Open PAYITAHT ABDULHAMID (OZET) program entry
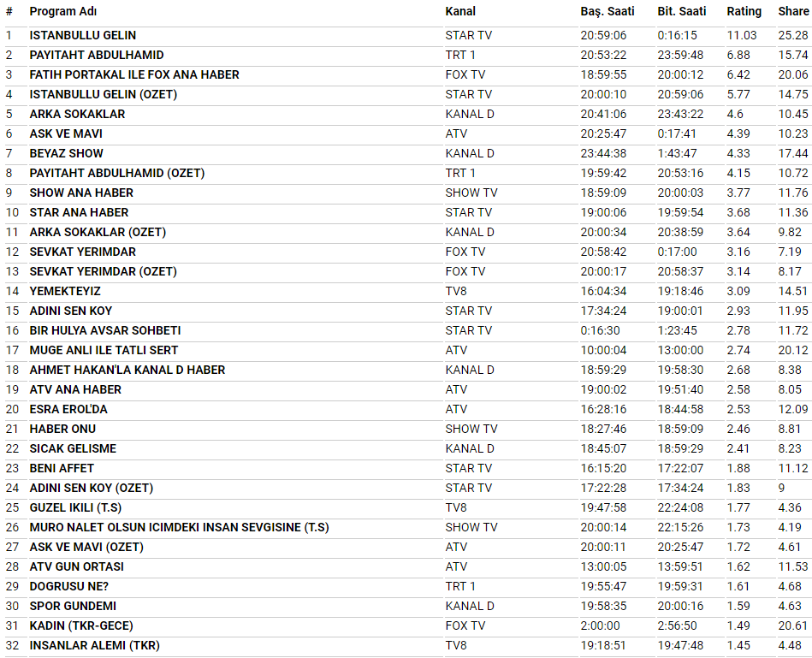The height and width of the screenshot is (658, 812). (117, 173)
